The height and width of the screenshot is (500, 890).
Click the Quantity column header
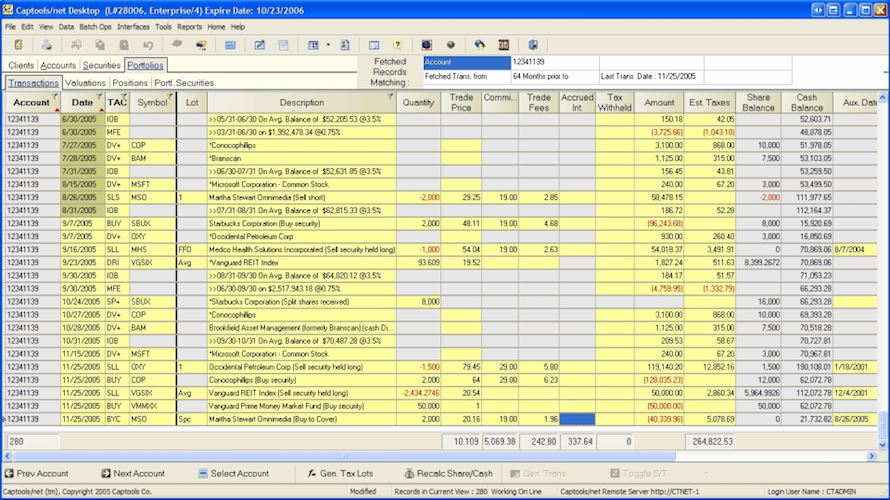tap(418, 103)
